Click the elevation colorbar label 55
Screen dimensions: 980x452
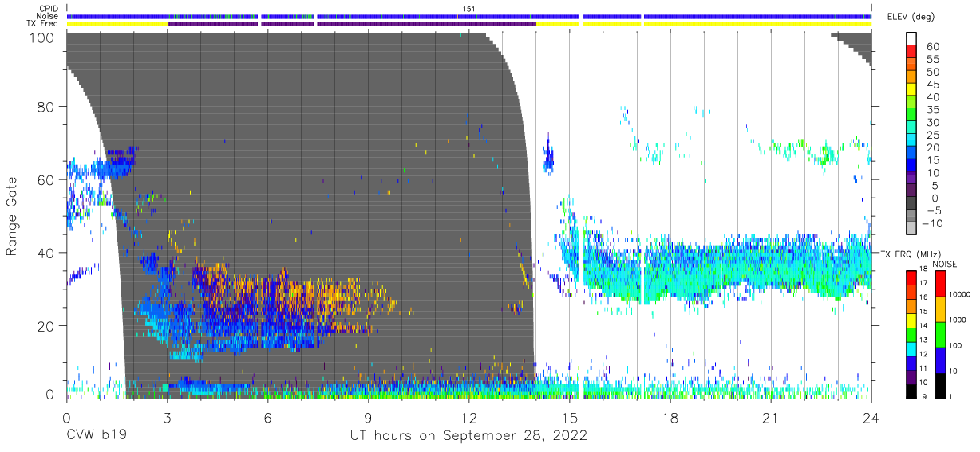tap(932, 59)
